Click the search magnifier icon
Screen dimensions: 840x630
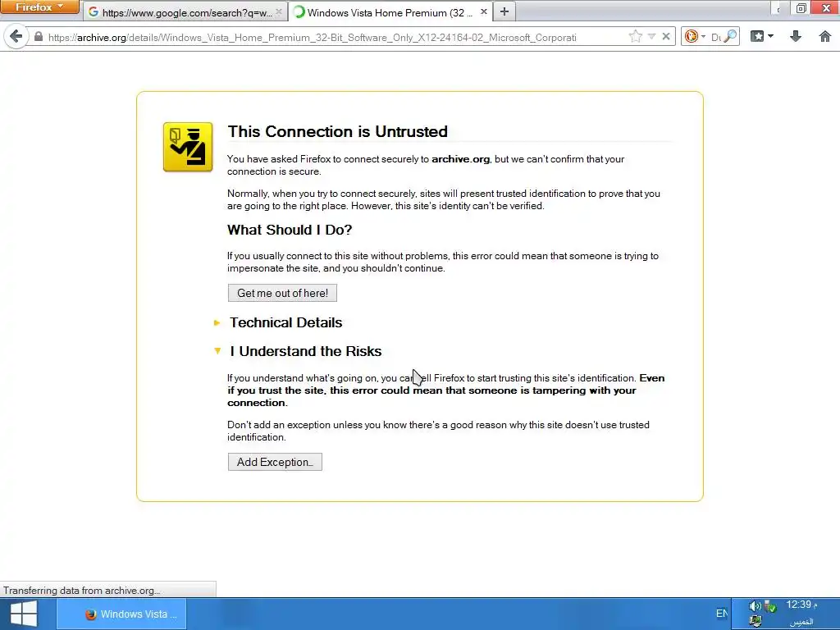[x=730, y=36]
